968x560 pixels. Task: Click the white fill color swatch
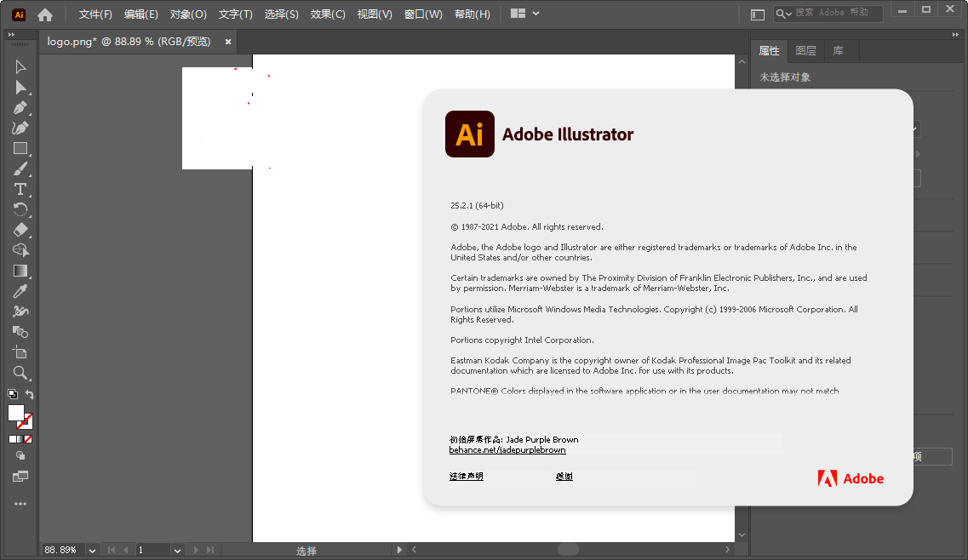tap(15, 413)
